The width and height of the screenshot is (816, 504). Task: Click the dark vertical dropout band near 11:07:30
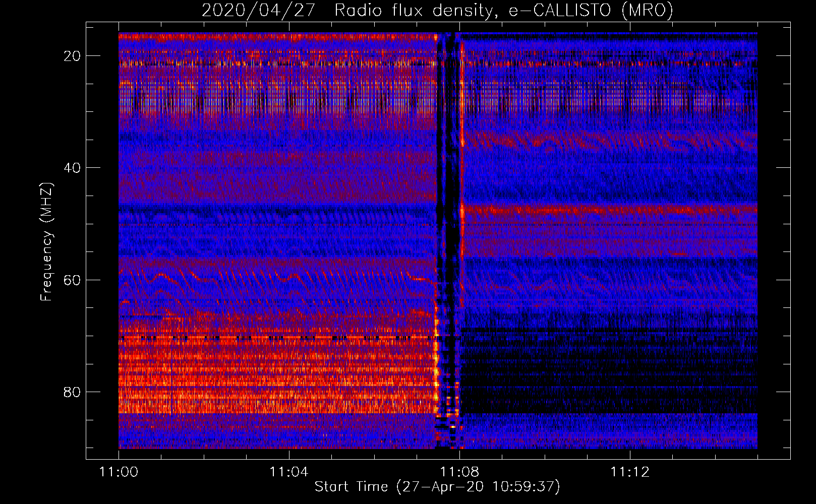[448, 240]
